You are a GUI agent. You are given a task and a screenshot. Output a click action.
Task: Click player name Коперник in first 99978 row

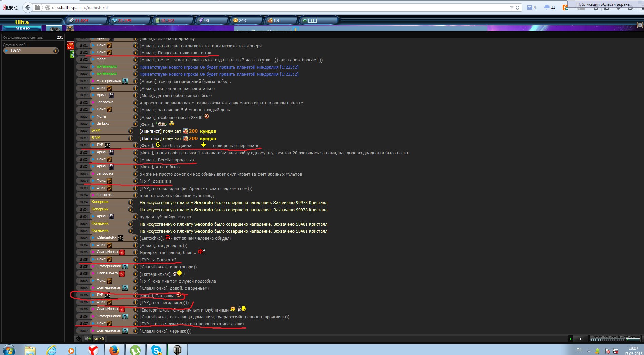pos(100,202)
